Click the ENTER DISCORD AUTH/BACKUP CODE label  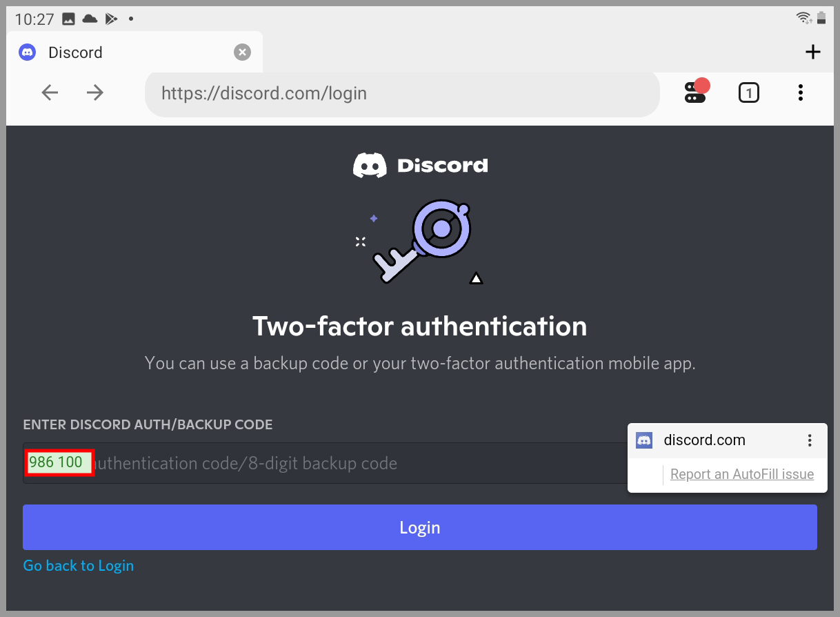click(x=148, y=424)
